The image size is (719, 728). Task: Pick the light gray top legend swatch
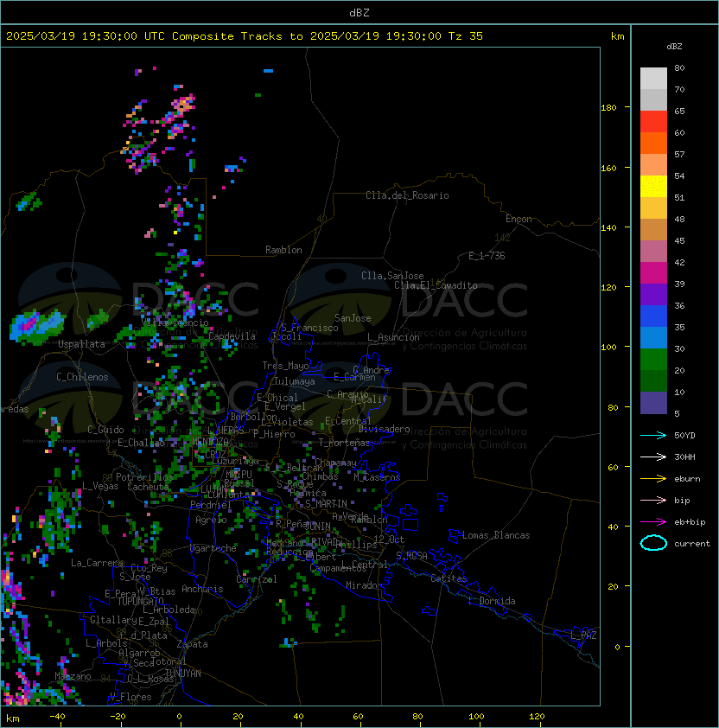pos(653,79)
